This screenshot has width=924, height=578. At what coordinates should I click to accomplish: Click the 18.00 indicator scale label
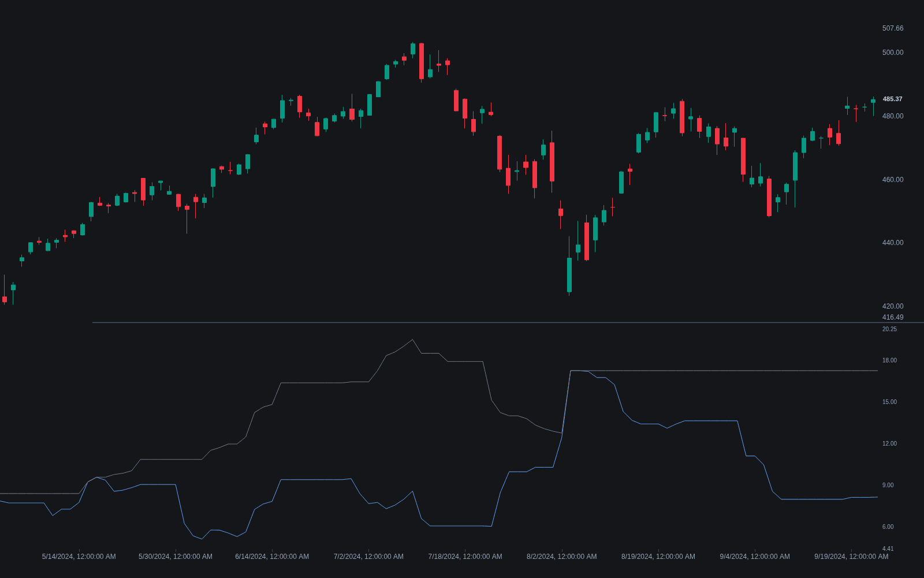tap(889, 361)
